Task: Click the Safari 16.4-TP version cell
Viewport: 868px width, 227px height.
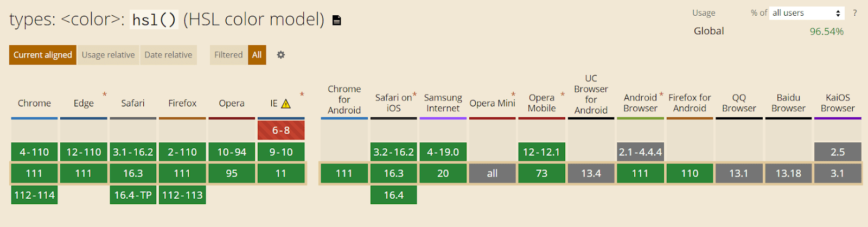Action: (x=133, y=195)
